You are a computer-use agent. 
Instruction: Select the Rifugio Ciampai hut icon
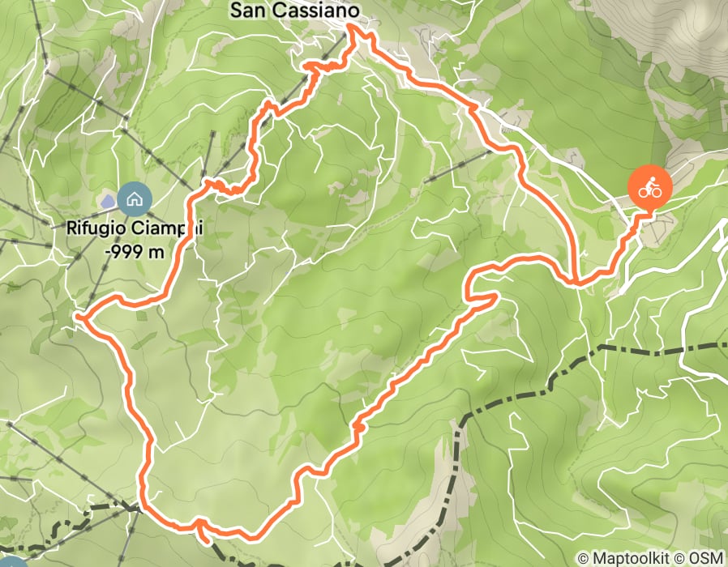[135, 199]
